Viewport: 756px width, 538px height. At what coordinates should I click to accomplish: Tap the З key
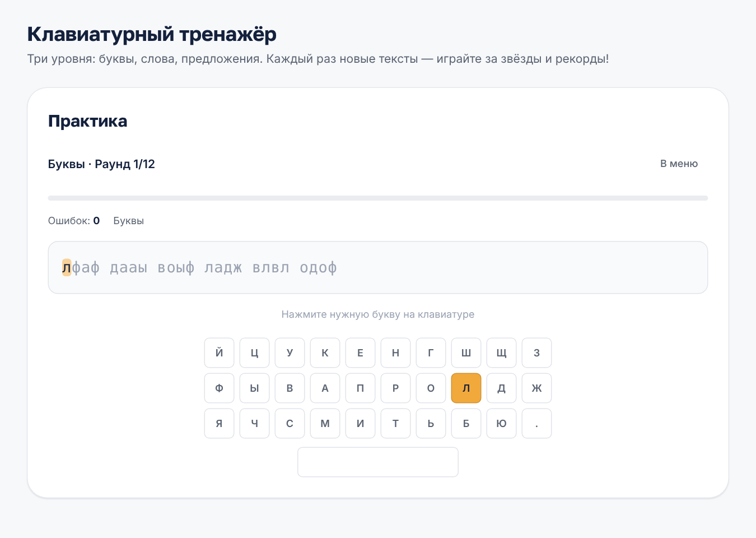point(536,353)
